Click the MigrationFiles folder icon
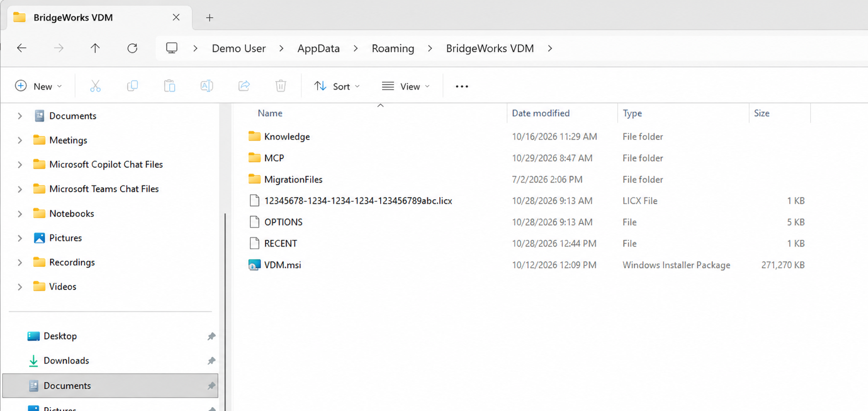Viewport: 868px width, 411px height. click(x=254, y=179)
